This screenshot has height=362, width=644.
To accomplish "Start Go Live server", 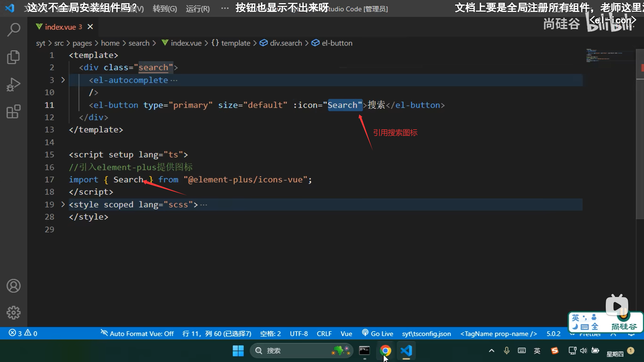I will (378, 334).
